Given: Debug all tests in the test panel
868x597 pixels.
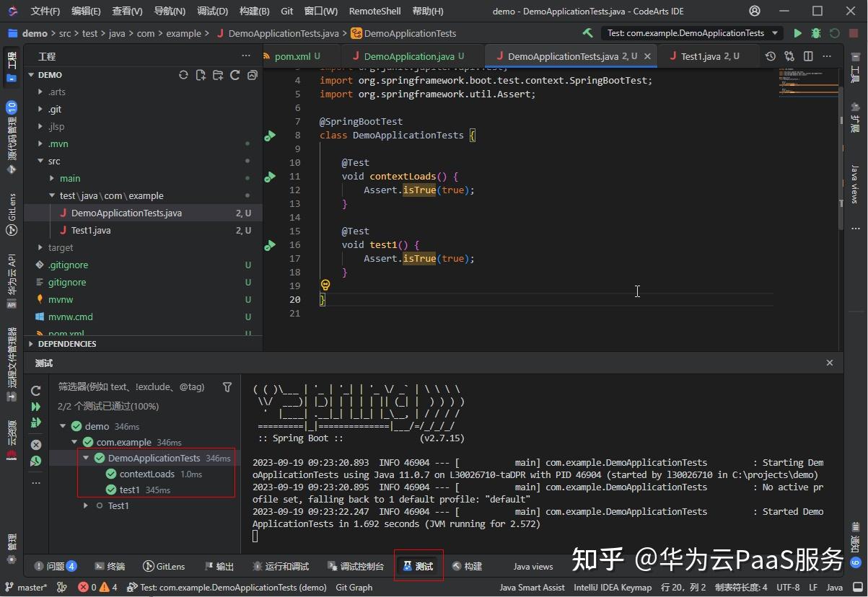Looking at the screenshot, I should point(36,423).
